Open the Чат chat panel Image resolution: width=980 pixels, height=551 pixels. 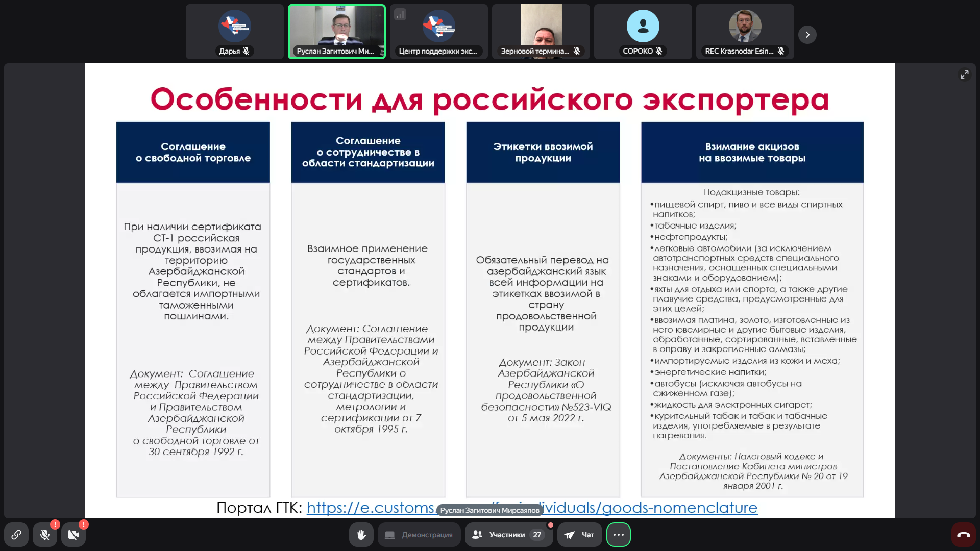pos(579,535)
